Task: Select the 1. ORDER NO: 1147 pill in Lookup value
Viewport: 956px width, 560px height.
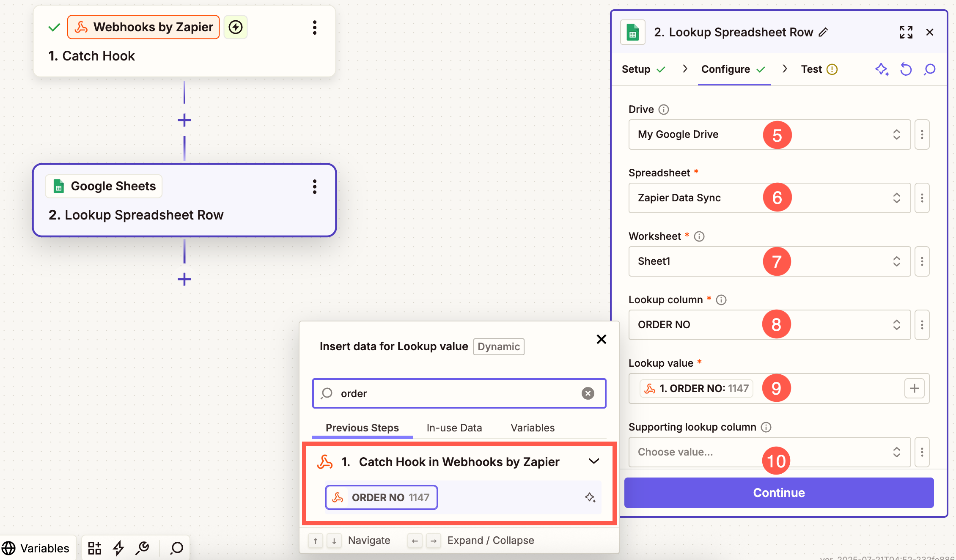Action: click(x=696, y=388)
